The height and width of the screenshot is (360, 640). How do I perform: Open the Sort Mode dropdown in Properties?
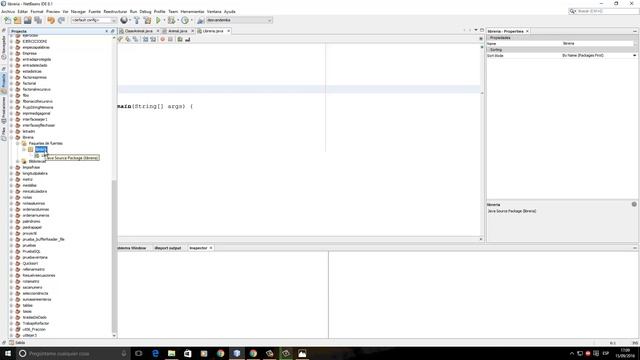(634, 55)
